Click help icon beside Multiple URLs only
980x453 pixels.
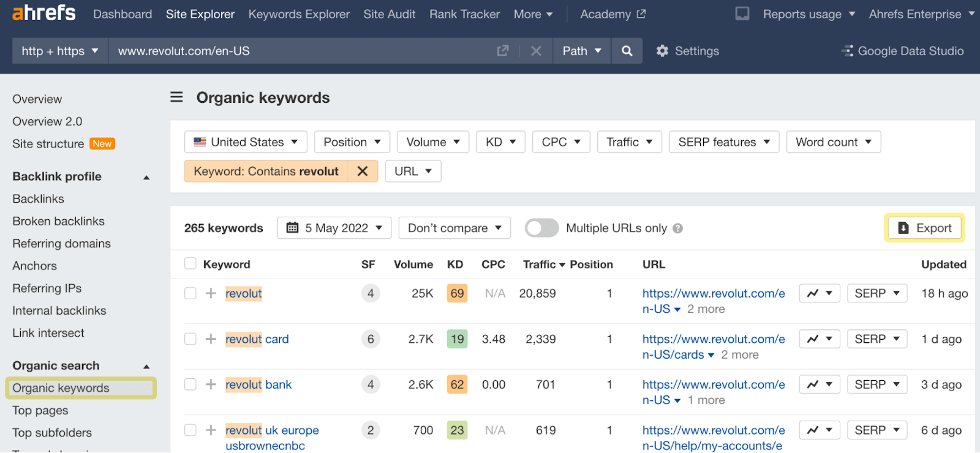point(677,228)
